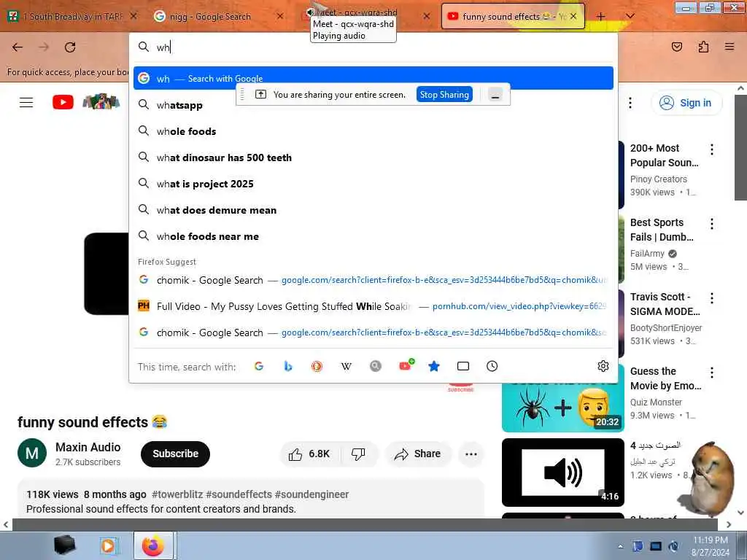This screenshot has height=560, width=747.
Task: Choose the 'whole foods' suggestion
Action: 373,131
